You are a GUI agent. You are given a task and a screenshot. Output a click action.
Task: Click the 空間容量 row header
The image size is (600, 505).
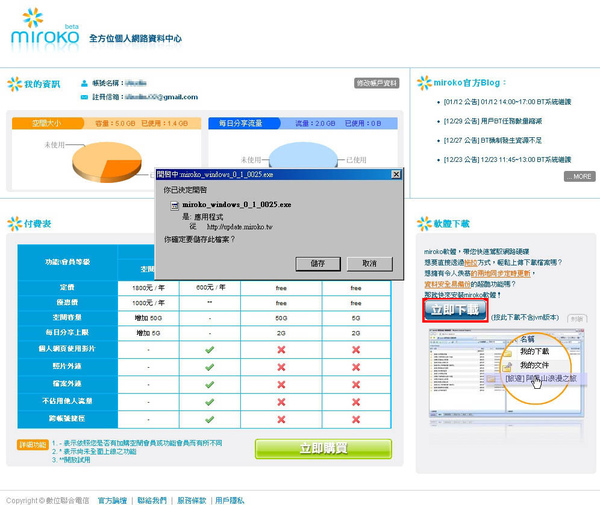click(67, 318)
